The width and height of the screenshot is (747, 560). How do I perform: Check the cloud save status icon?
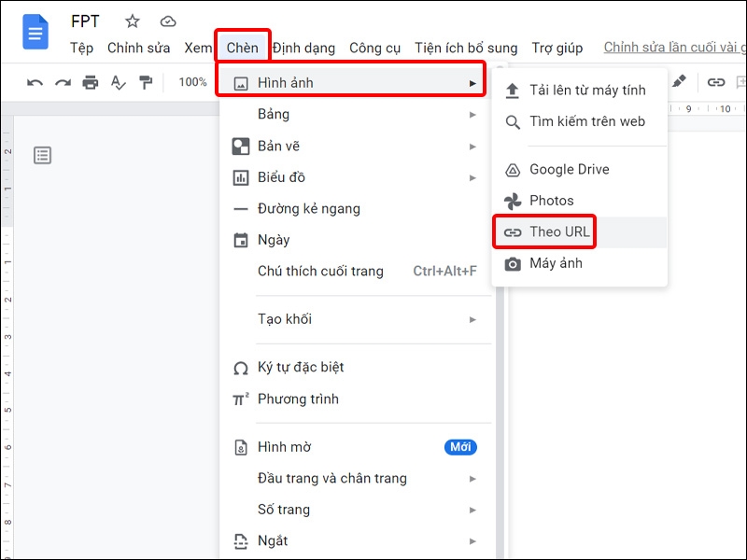(x=168, y=21)
